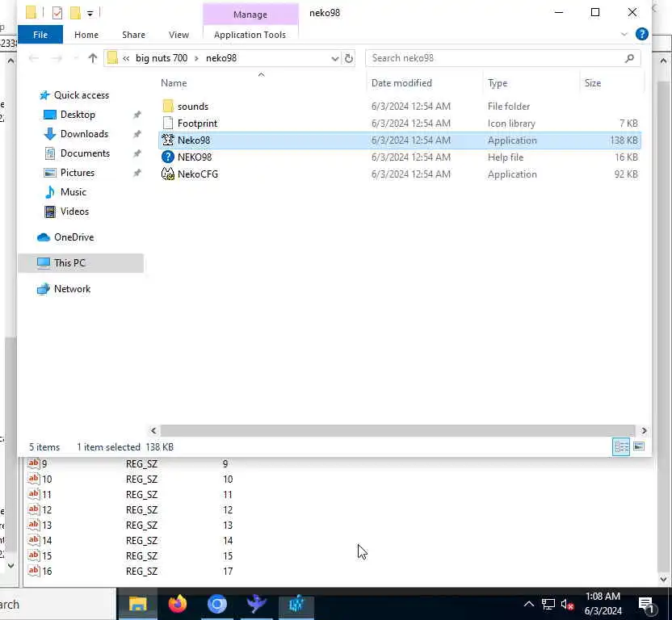Expand the ribbon chevron
Viewport: 672px width, 620px height.
624,34
